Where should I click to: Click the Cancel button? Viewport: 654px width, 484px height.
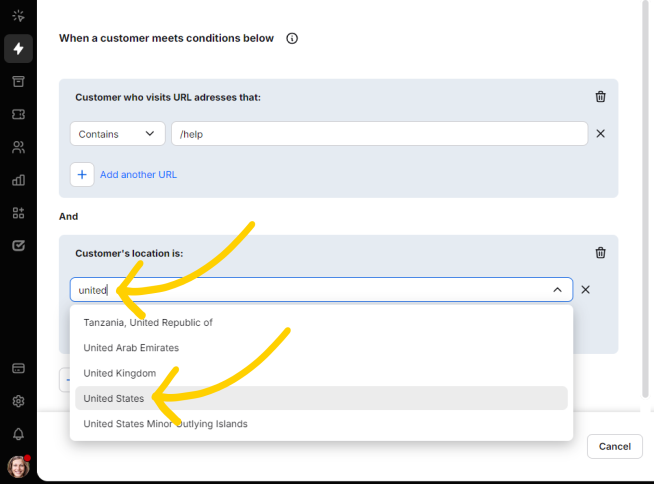615,446
